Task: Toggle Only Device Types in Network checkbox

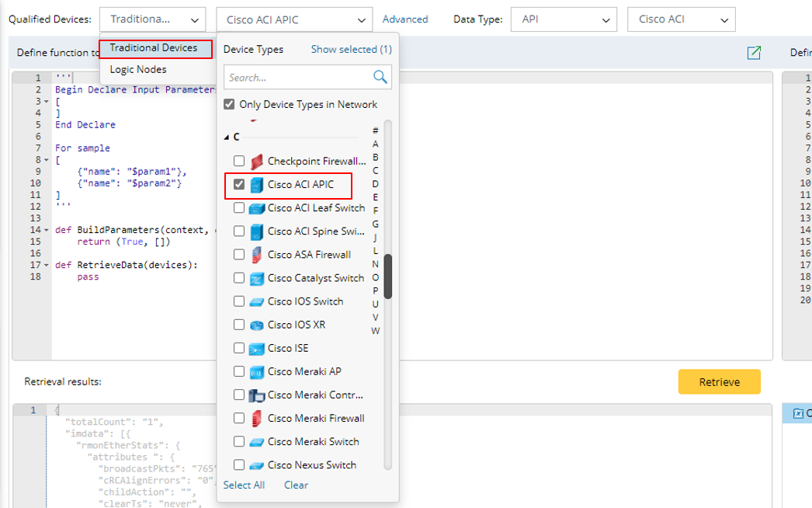Action: pyautogui.click(x=229, y=104)
